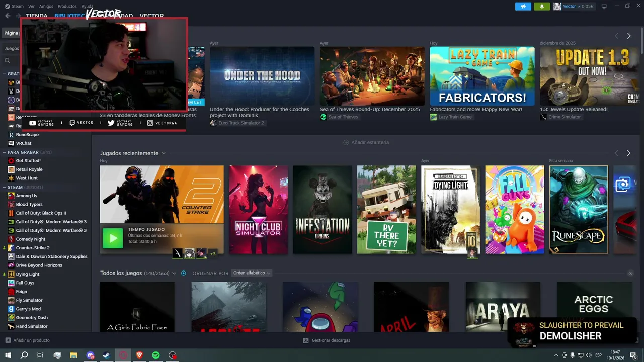Go back with the navigation arrow
The image size is (644, 362).
(8, 16)
